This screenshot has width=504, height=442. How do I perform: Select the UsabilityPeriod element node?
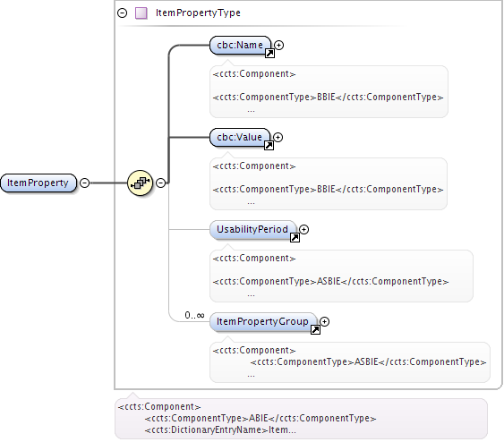252,230
